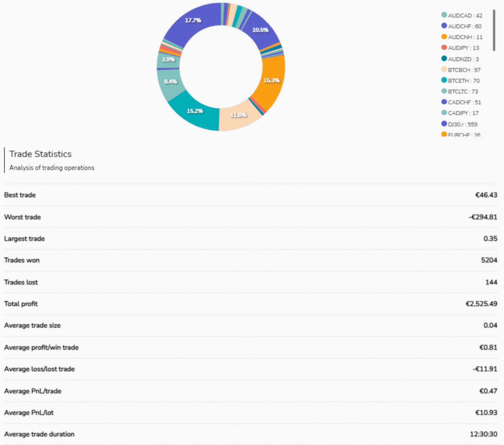The width and height of the screenshot is (504, 445).
Task: Click the DJ30.r legend dot
Action: (x=445, y=124)
